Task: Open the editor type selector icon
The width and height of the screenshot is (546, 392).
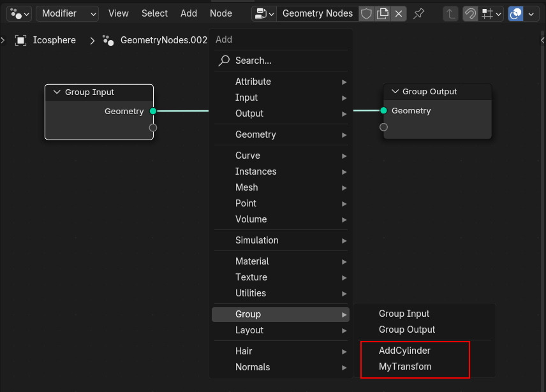Action: (x=19, y=14)
